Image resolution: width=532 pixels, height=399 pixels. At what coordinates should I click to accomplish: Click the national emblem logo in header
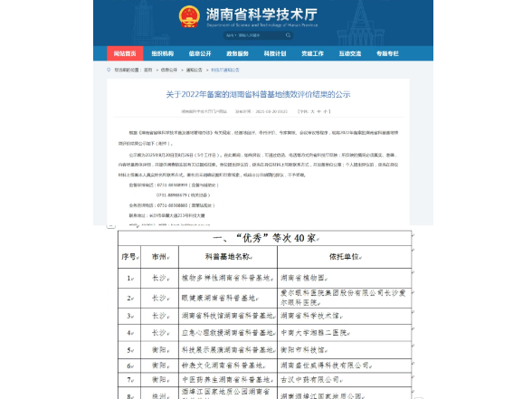(x=189, y=16)
